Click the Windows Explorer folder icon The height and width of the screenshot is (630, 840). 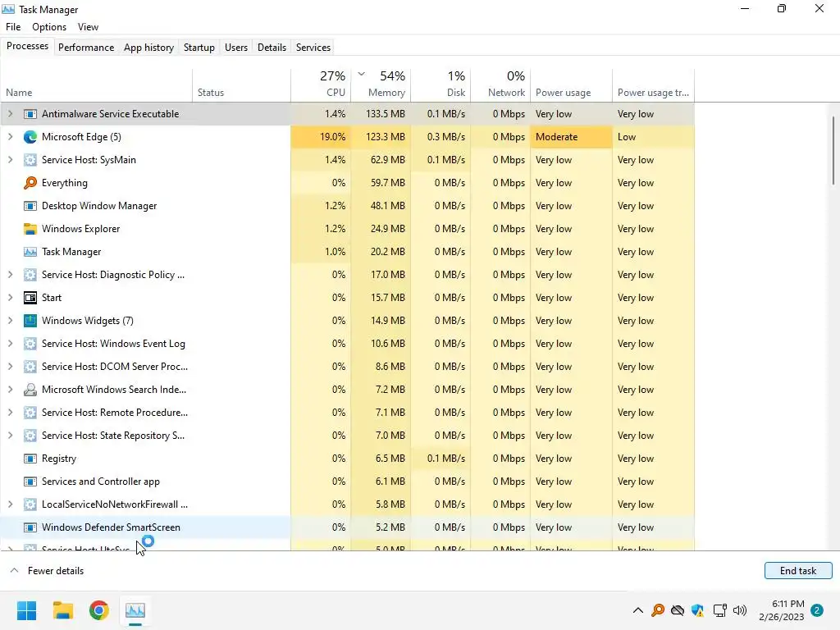[x=30, y=230]
